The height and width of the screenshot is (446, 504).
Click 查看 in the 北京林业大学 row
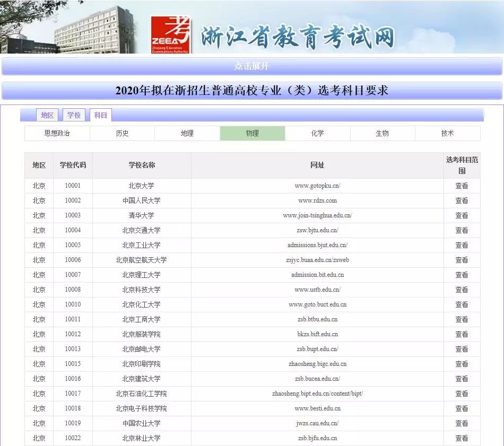click(462, 438)
